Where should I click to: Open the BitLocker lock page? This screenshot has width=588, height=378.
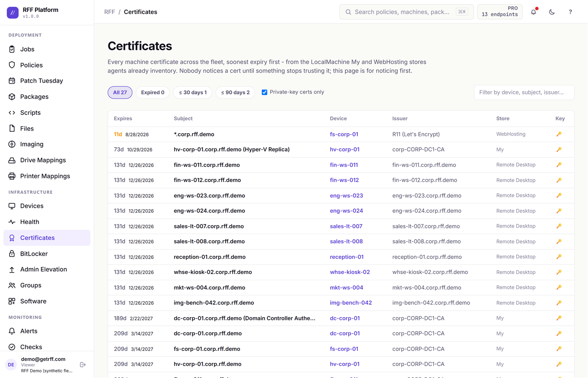[47, 254]
